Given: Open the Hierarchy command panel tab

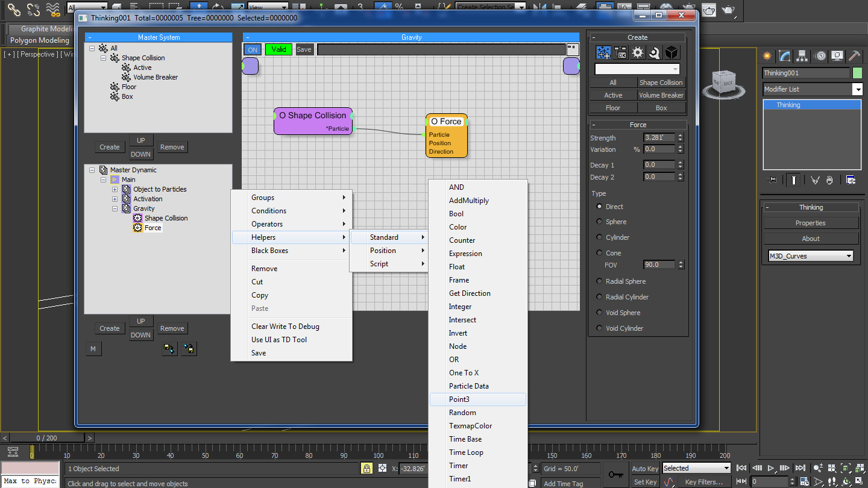Looking at the screenshot, I should (802, 56).
